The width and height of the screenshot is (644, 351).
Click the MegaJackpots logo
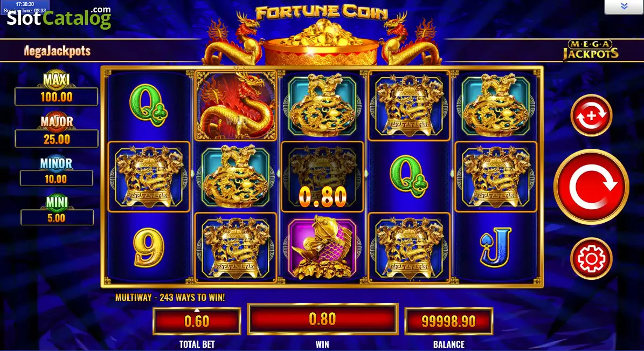click(x=591, y=50)
